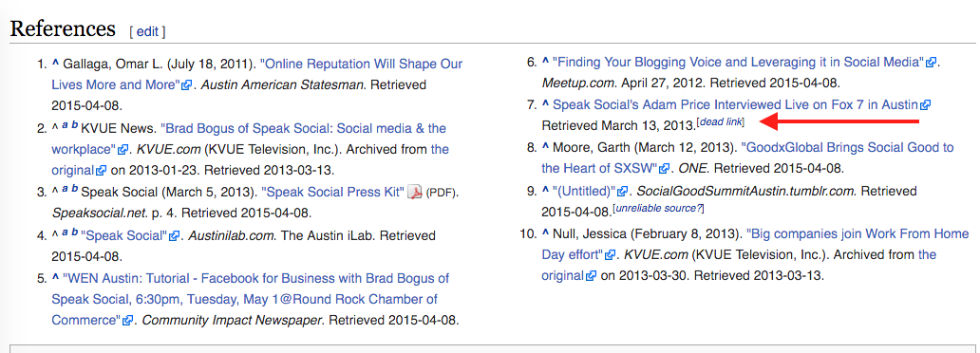Open "Speak Social Press Kit" PDF link
This screenshot has height=353, width=980.
[333, 192]
